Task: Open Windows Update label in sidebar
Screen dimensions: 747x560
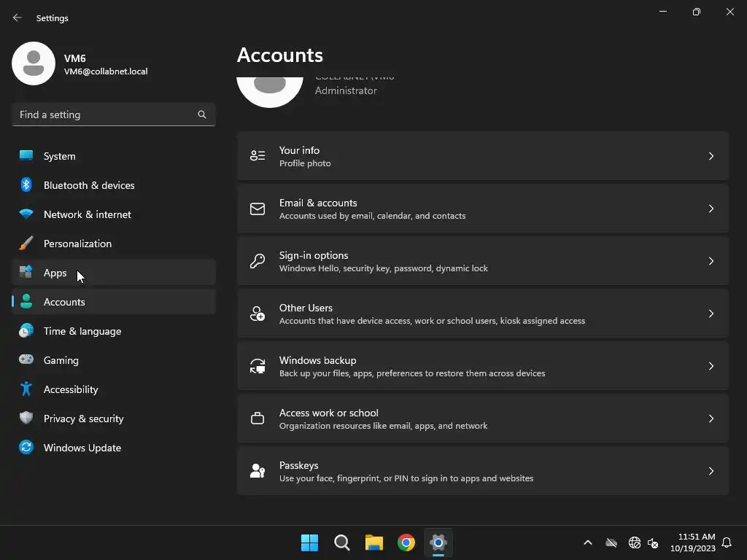Action: (x=82, y=448)
